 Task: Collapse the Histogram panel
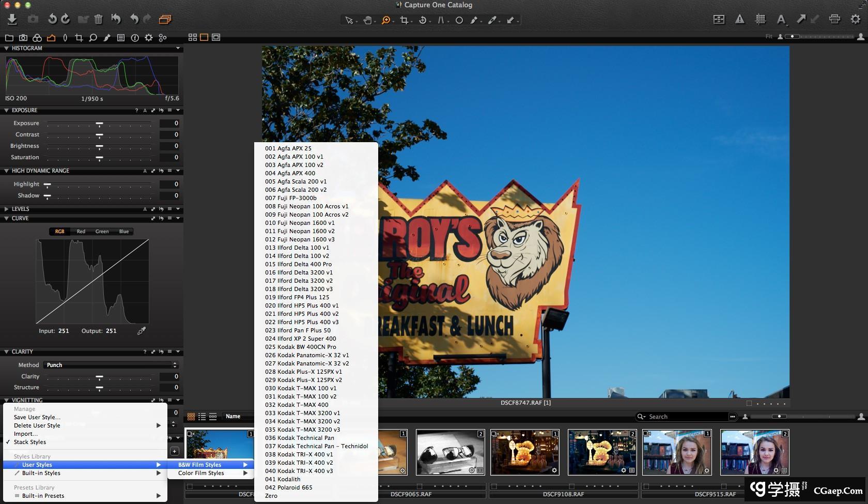pos(6,48)
